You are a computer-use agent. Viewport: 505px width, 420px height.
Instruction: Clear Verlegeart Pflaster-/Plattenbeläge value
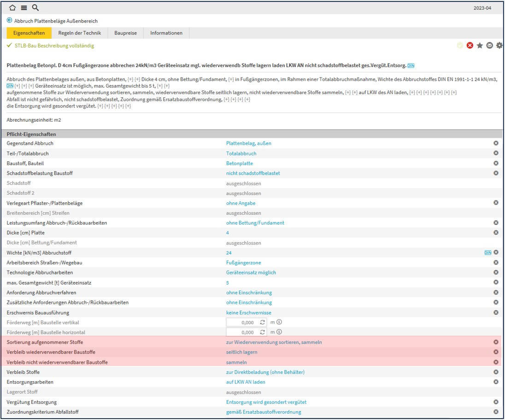click(496, 203)
